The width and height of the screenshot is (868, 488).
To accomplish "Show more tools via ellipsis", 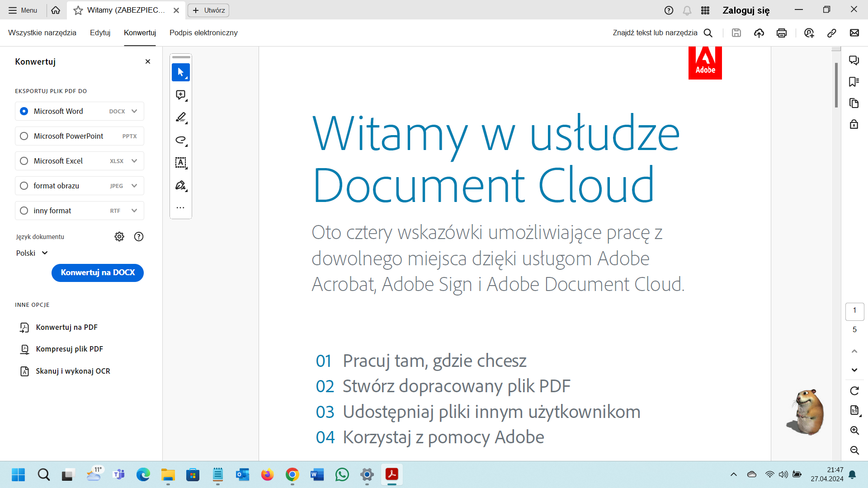I will pos(180,208).
